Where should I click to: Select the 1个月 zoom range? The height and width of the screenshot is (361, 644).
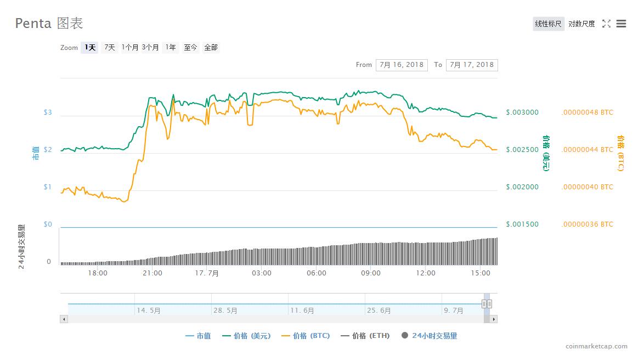[x=130, y=48]
